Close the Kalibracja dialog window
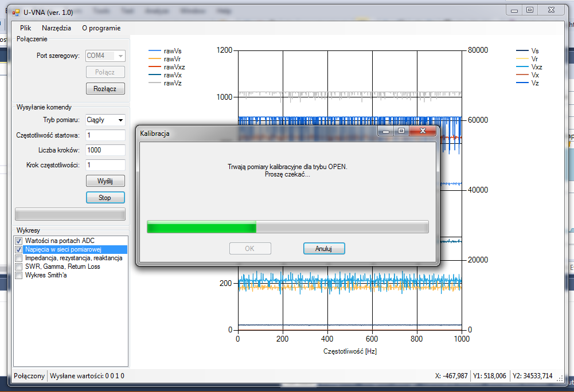Screen dimensions: 574x392 click(x=423, y=131)
